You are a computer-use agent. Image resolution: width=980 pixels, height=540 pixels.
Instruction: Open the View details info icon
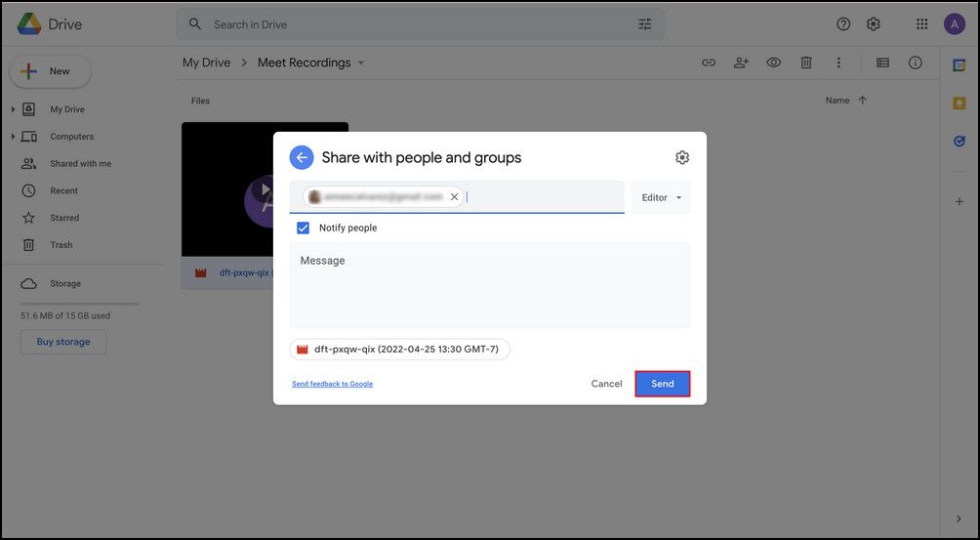(915, 62)
